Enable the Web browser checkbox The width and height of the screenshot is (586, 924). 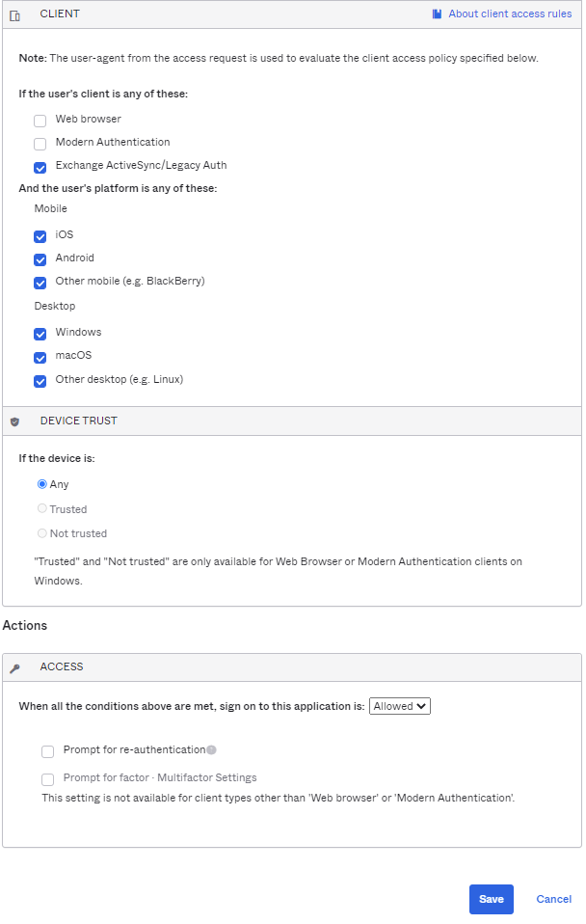40,121
